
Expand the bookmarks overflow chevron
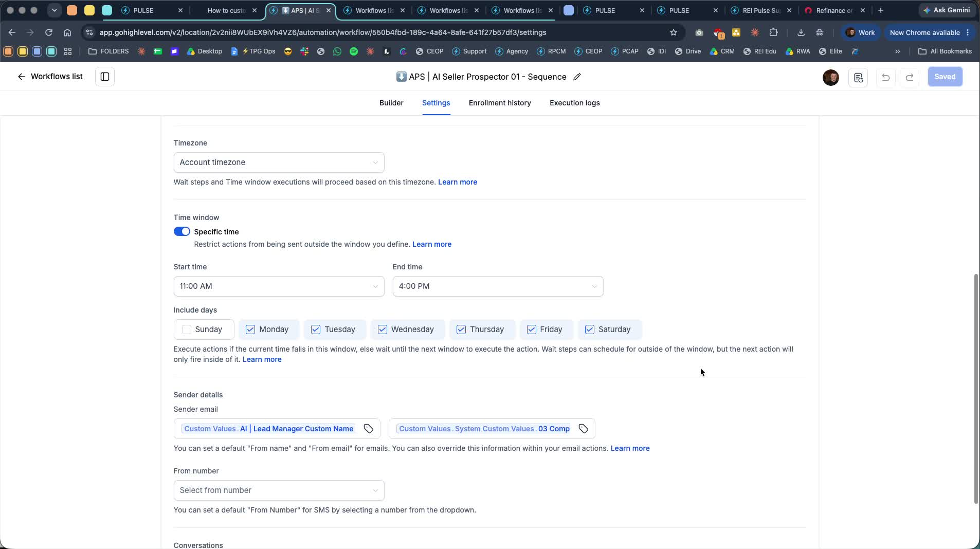point(897,51)
